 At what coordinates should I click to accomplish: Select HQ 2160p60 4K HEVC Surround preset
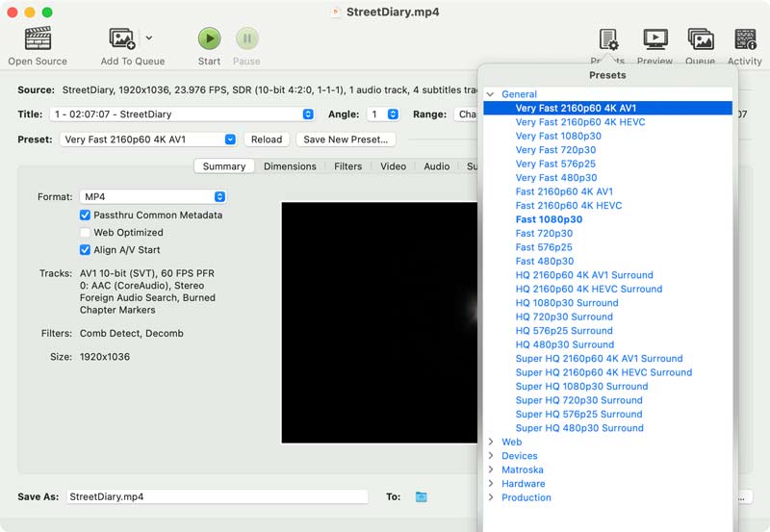[x=607, y=289]
